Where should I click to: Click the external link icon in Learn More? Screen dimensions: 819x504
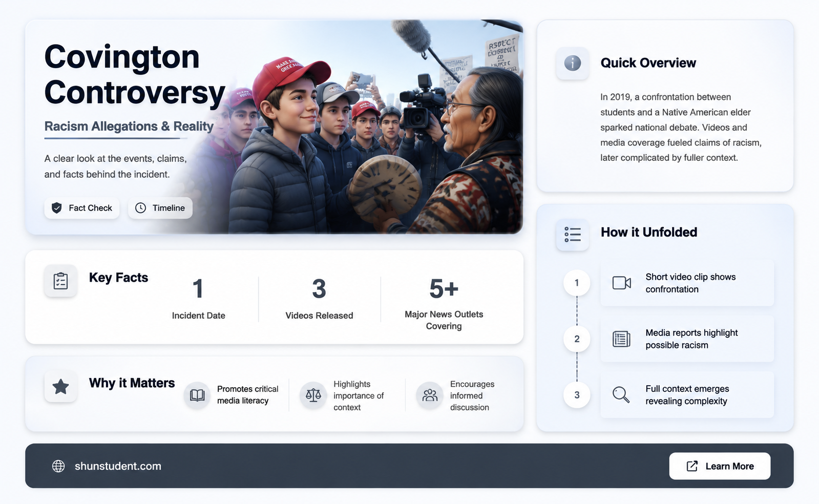pos(692,466)
